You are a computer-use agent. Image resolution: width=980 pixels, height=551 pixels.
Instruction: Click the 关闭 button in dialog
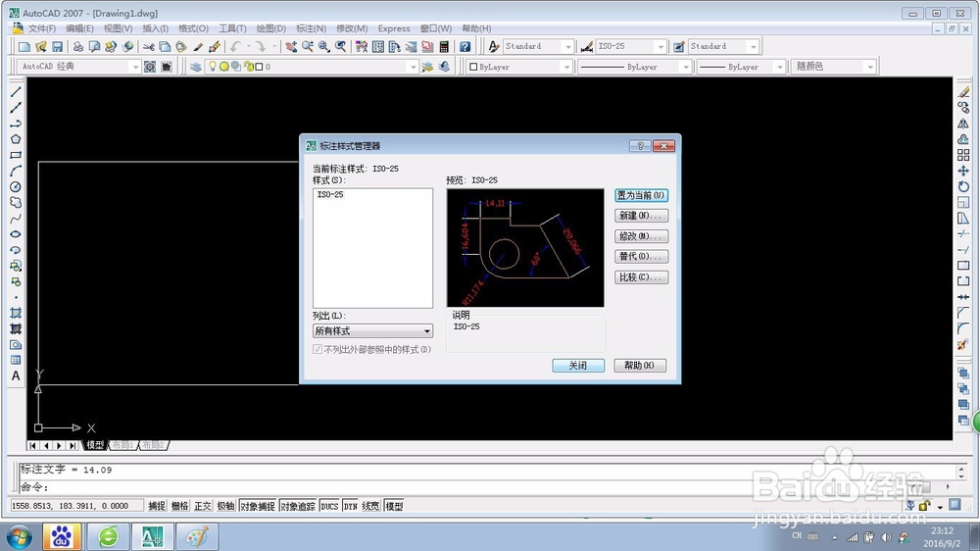tap(578, 366)
